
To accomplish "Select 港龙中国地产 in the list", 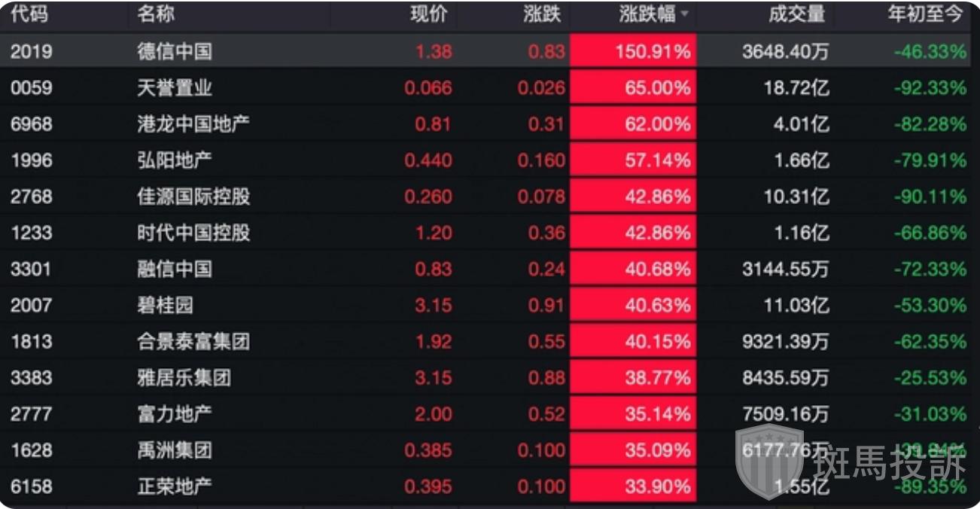I will [193, 123].
